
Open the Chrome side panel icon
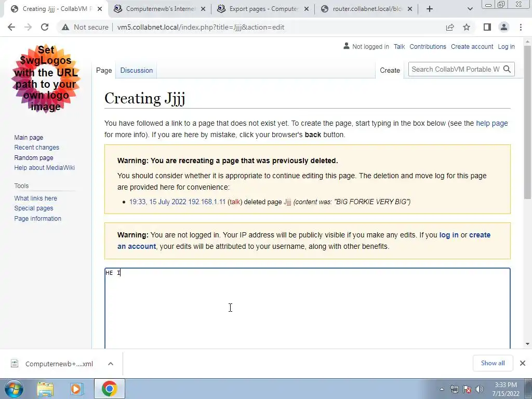pos(487,27)
